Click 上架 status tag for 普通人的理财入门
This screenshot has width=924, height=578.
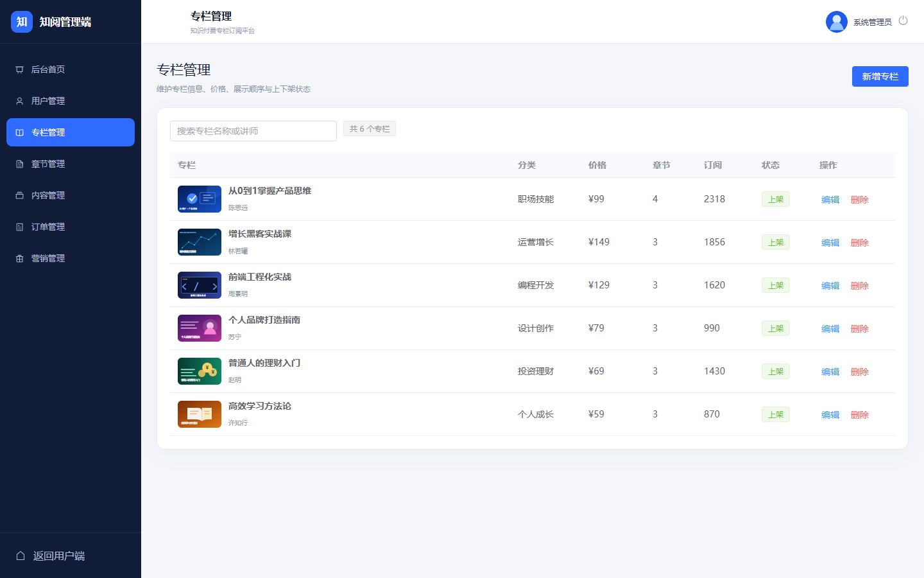coord(776,371)
